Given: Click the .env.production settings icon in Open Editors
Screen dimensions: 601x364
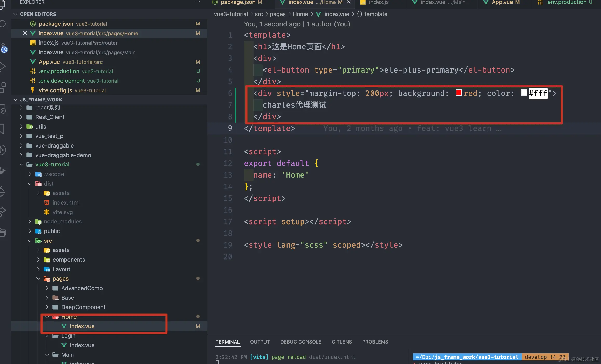Looking at the screenshot, I should pyautogui.click(x=33, y=71).
